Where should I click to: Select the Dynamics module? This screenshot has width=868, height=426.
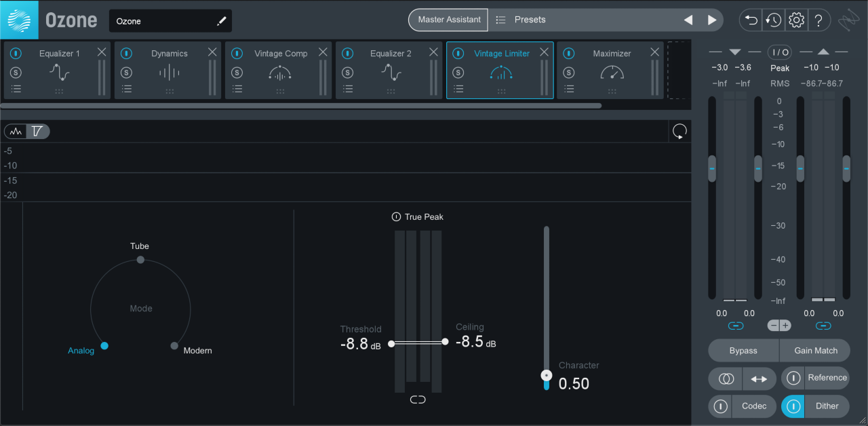[167, 71]
